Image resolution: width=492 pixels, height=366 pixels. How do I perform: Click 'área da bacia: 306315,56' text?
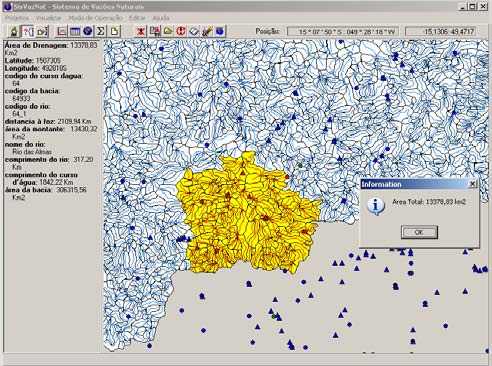click(x=46, y=190)
